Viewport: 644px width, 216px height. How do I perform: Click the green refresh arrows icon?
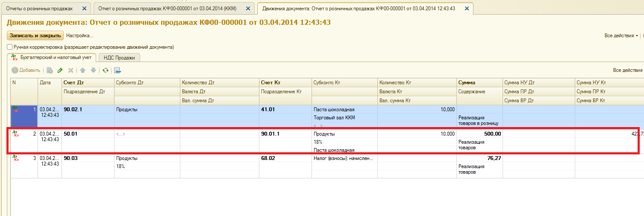point(105,70)
